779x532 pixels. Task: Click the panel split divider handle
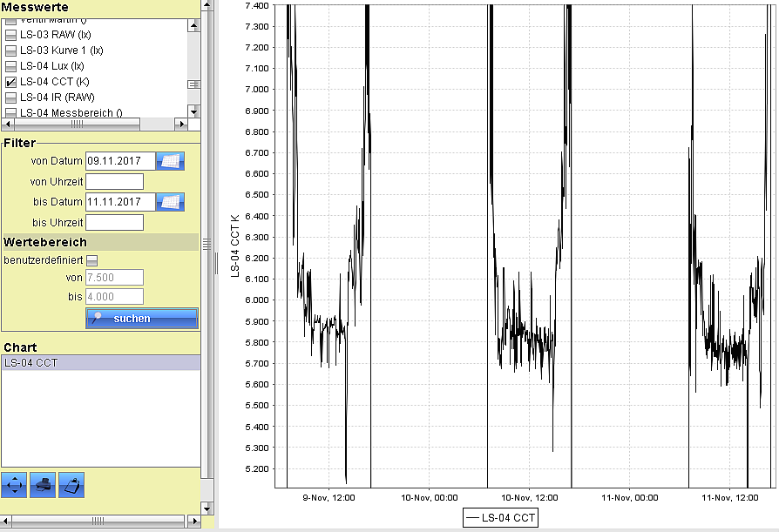pyautogui.click(x=215, y=261)
